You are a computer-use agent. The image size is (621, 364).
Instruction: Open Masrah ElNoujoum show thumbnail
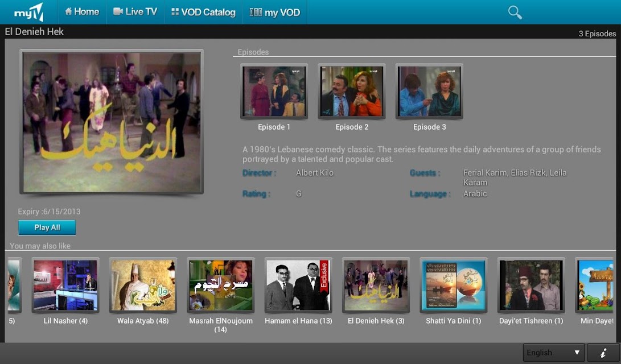(x=221, y=286)
